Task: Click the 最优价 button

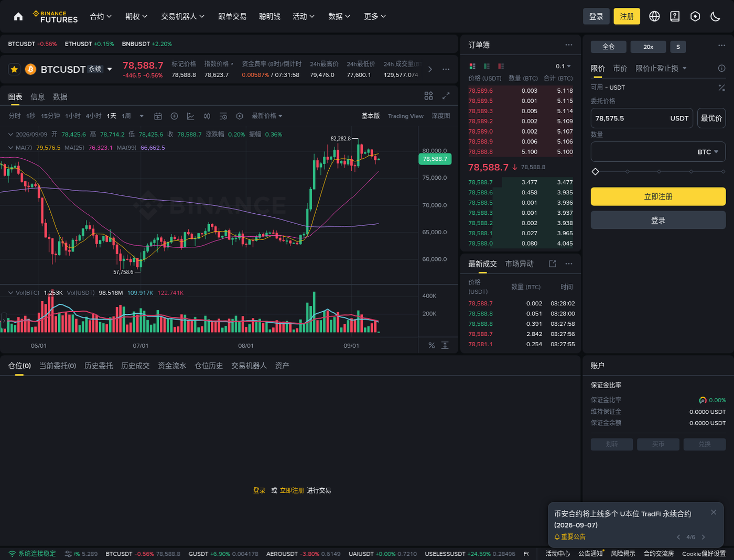Action: point(711,118)
